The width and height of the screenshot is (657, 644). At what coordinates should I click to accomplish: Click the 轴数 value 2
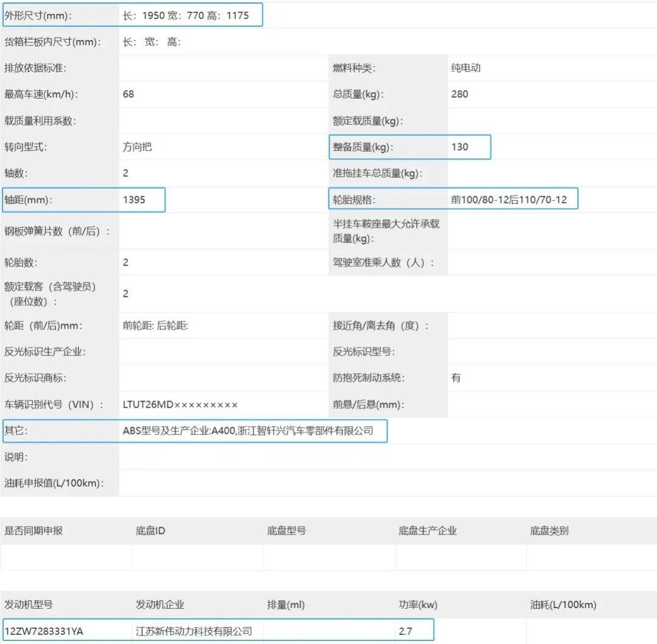pyautogui.click(x=125, y=173)
